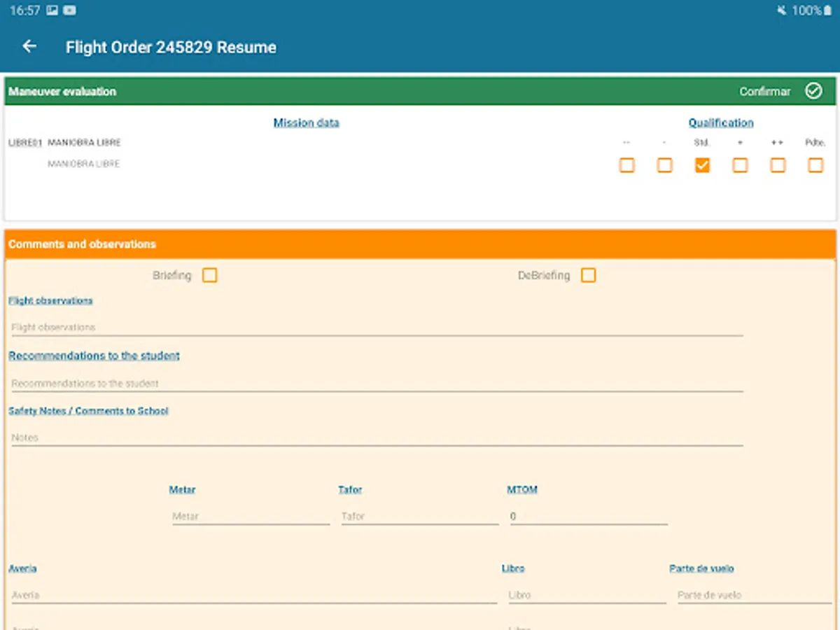Tap the Flight observations heading link

click(x=50, y=300)
